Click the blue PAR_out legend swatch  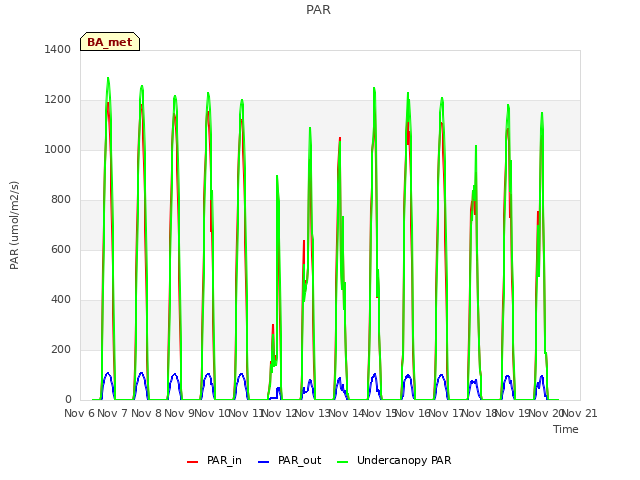coord(264,462)
